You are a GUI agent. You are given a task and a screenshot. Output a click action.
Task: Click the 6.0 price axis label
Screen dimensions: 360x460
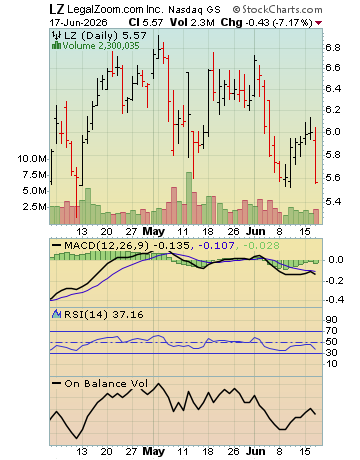pyautogui.click(x=333, y=131)
